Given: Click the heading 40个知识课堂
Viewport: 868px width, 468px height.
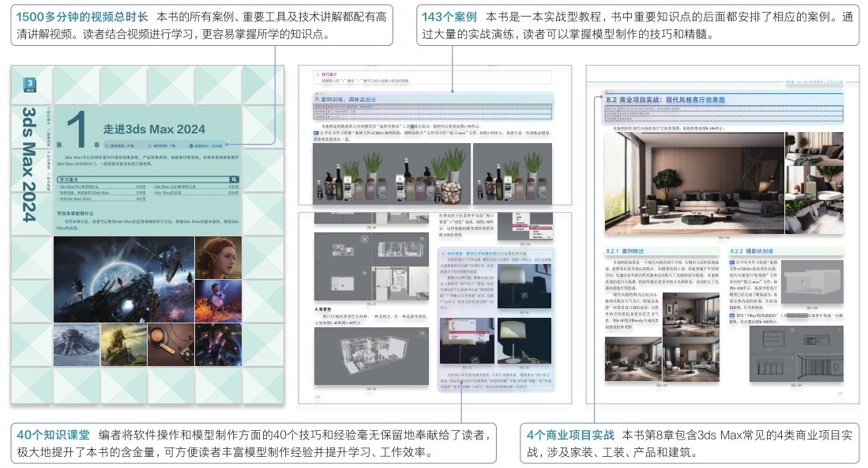Looking at the screenshot, I should pos(53,435).
